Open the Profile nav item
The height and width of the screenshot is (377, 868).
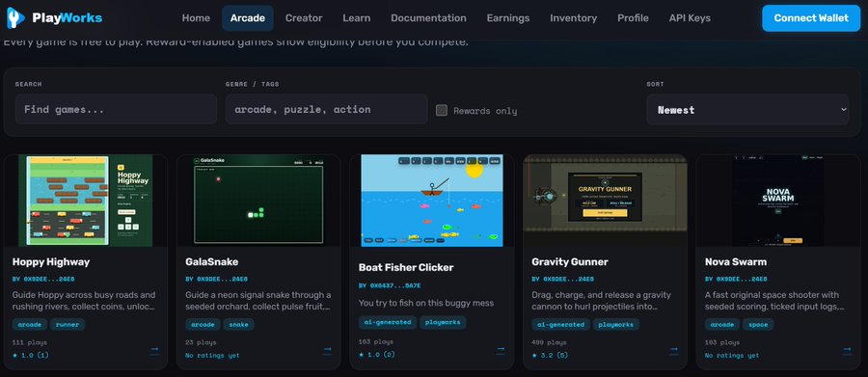click(633, 18)
